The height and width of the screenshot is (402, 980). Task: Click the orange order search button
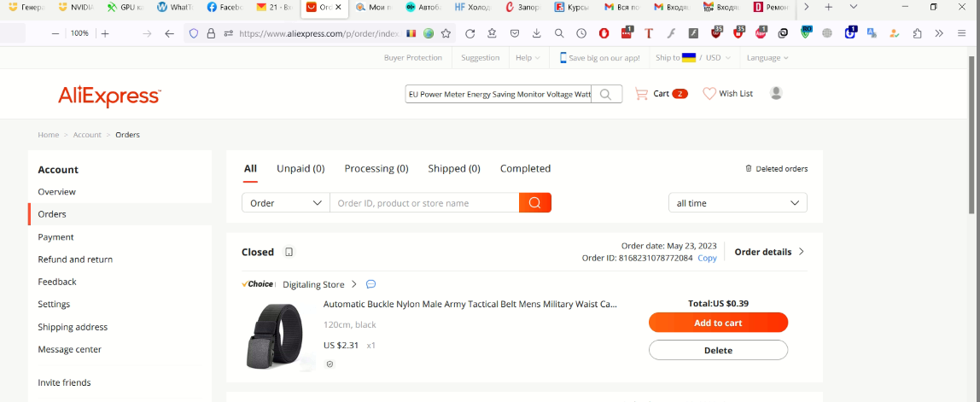pos(535,202)
